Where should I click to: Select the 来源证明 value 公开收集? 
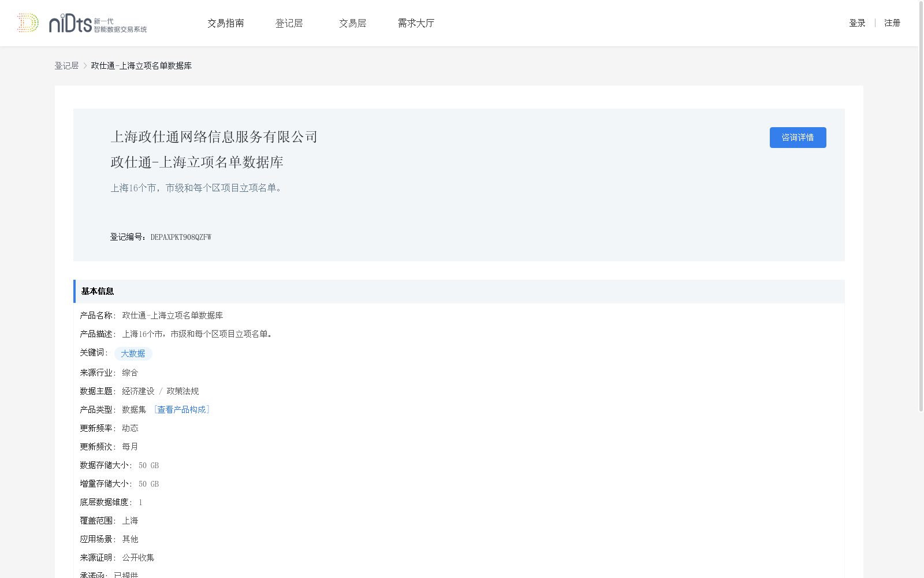point(138,558)
